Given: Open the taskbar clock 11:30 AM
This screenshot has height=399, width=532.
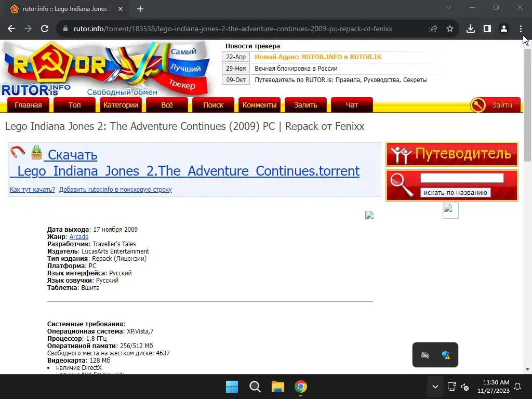Looking at the screenshot, I should [x=494, y=387].
